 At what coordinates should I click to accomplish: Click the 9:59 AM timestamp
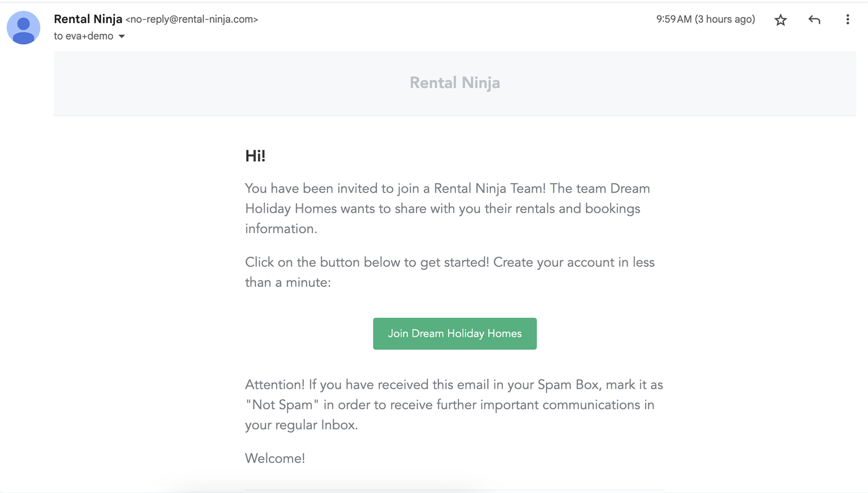(673, 20)
